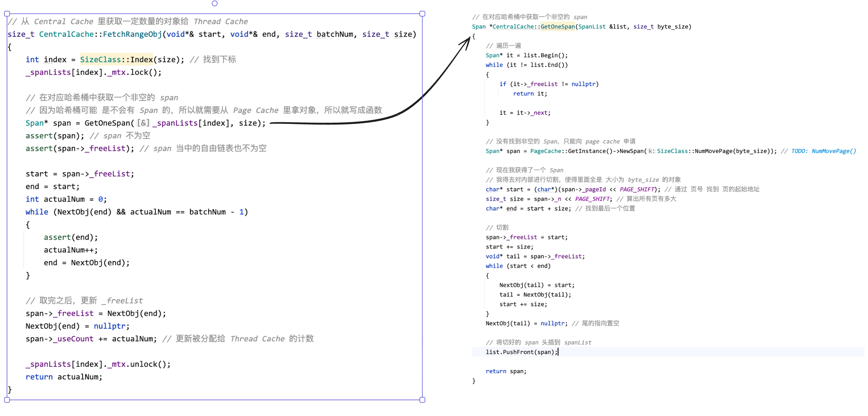
Task: Click highlighted SizeClass::Index text
Action: click(x=116, y=60)
